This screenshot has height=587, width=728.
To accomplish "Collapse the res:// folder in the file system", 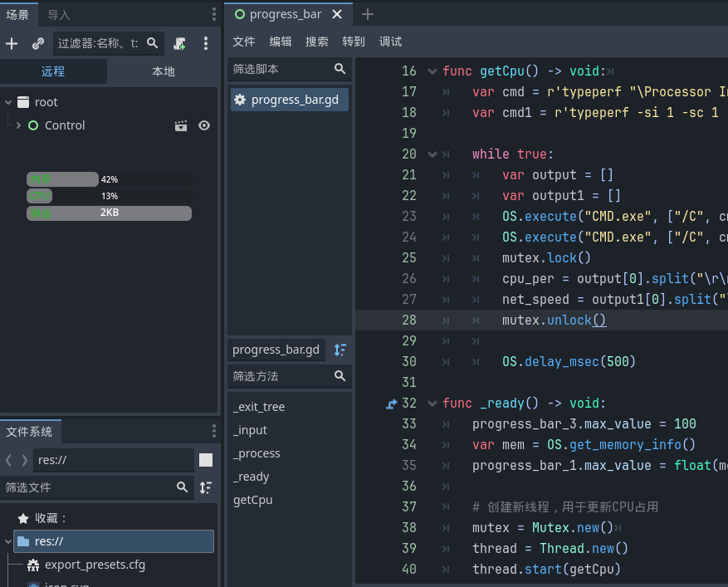I will pyautogui.click(x=8, y=541).
